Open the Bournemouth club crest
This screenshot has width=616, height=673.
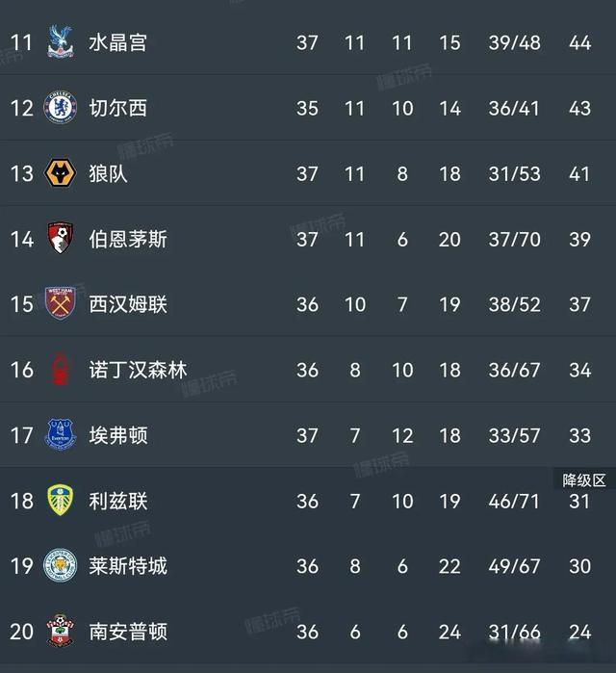tap(61, 239)
